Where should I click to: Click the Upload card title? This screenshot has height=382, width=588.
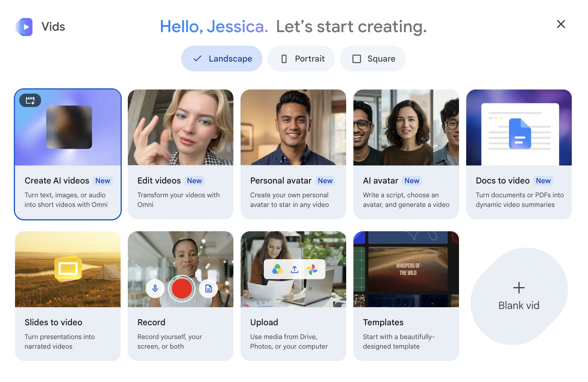point(264,322)
